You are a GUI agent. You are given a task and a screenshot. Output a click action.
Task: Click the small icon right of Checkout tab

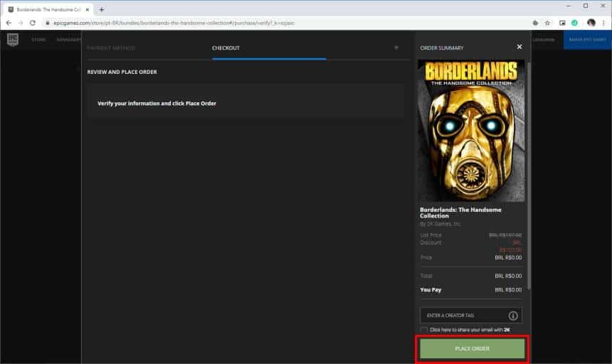(x=396, y=48)
